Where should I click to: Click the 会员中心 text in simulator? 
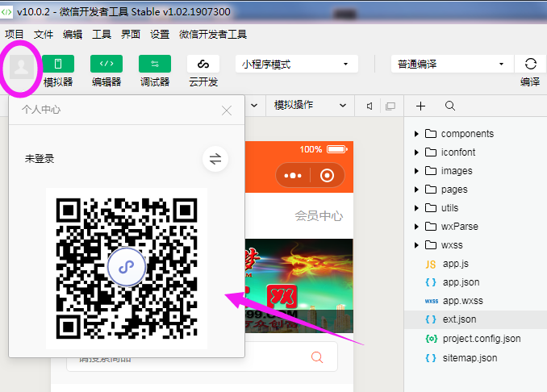(x=319, y=216)
